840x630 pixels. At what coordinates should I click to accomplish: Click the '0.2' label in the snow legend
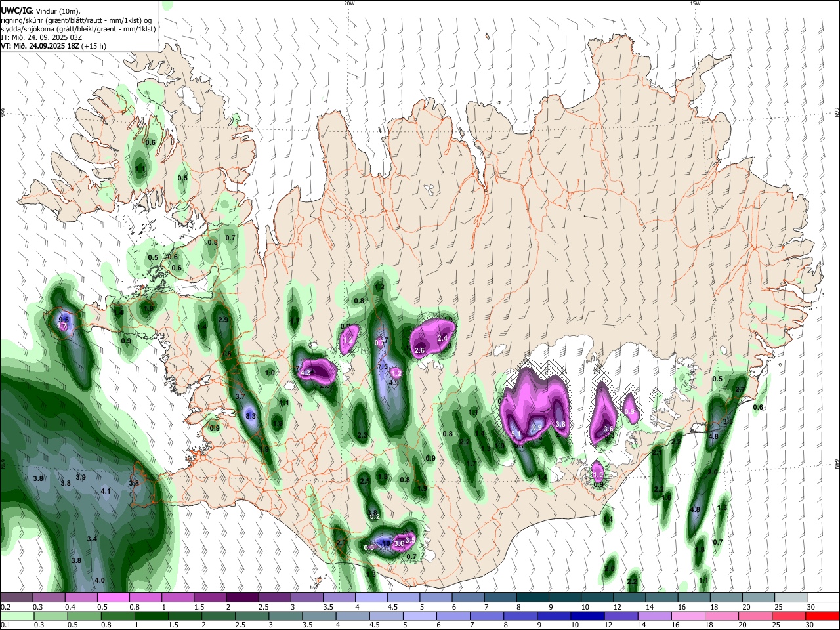click(5, 607)
